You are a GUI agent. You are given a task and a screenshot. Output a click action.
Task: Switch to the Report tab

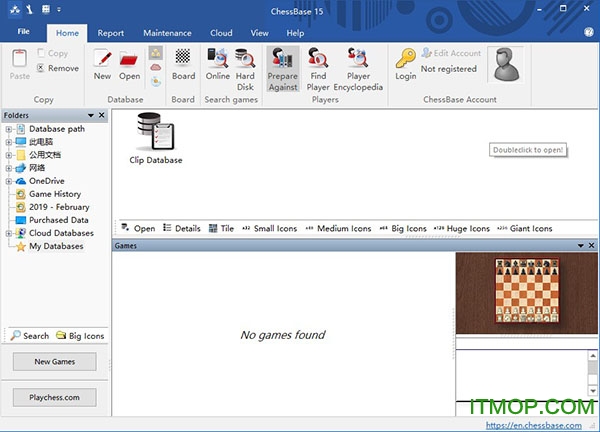[x=110, y=33]
